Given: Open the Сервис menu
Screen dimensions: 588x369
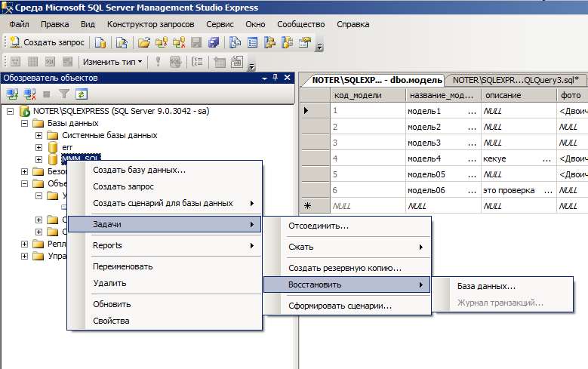Looking at the screenshot, I should 220,24.
